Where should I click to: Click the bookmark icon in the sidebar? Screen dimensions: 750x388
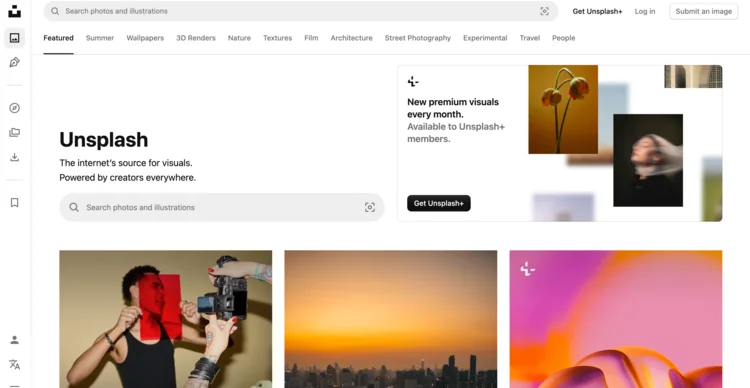click(15, 203)
